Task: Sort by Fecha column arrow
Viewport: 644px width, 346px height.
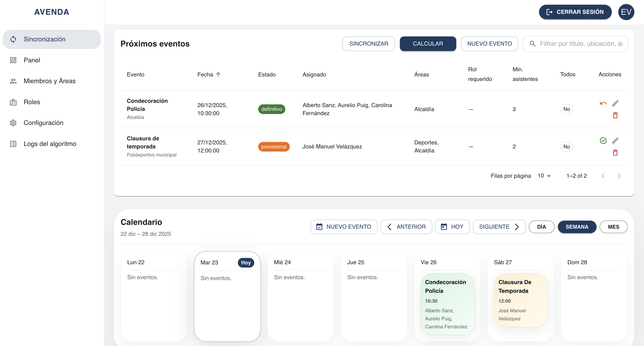Action: point(218,74)
